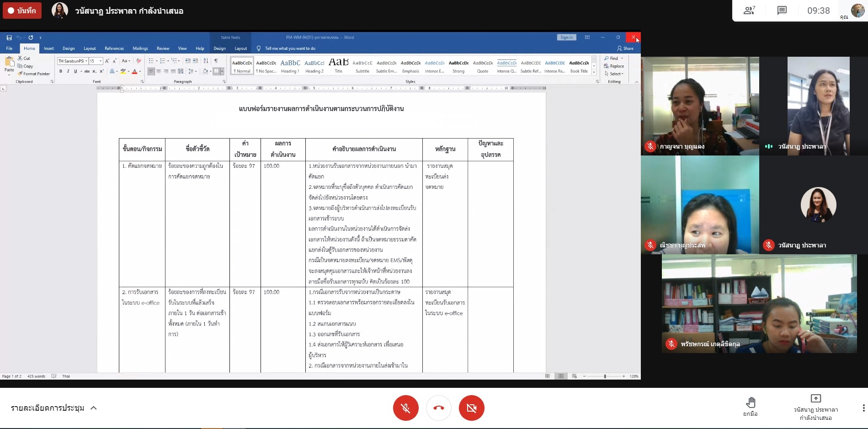
Task: Toggle the camera off button
Action: click(471, 408)
